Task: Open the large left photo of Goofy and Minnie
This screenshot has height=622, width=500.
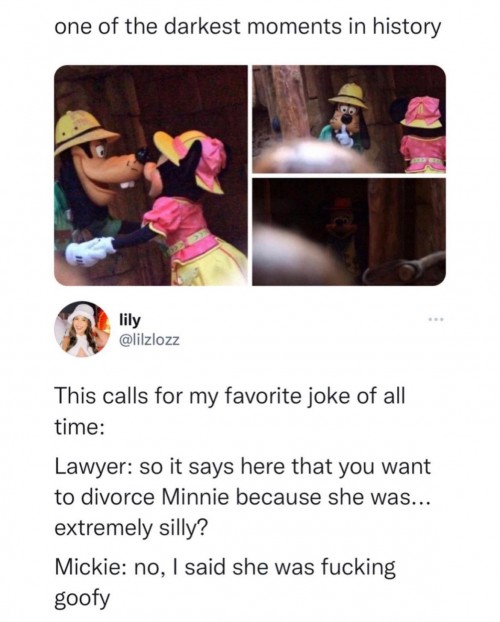Action: coord(151,175)
